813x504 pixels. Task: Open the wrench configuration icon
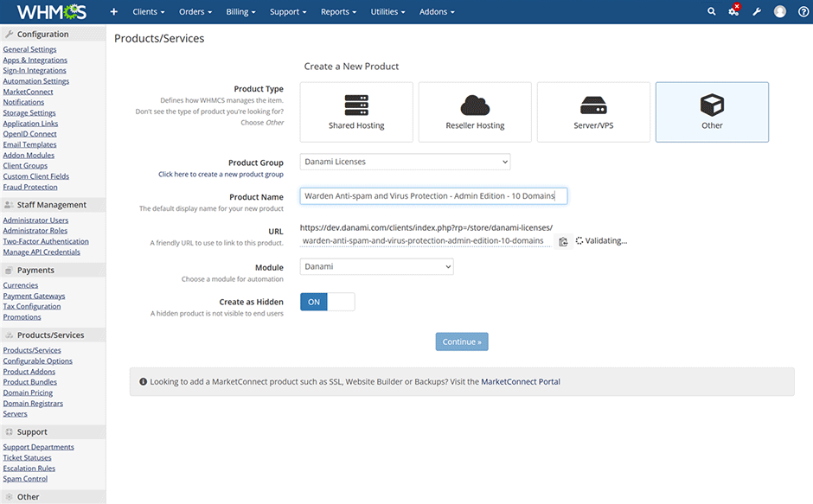click(757, 11)
